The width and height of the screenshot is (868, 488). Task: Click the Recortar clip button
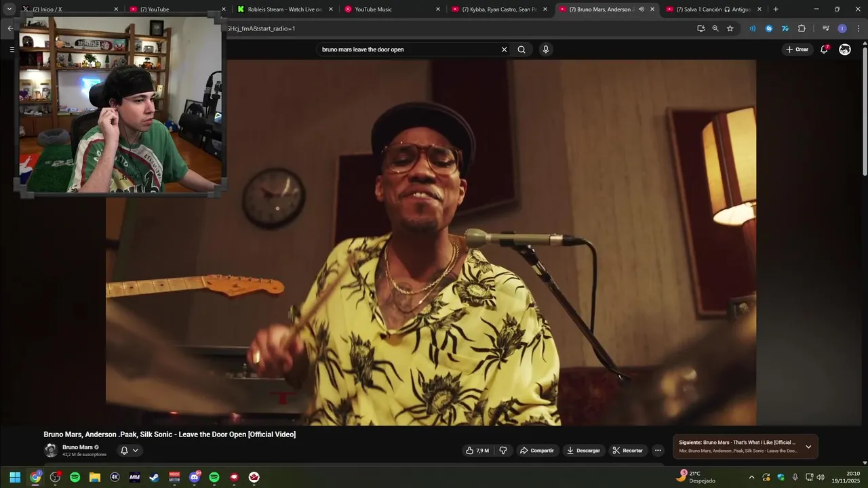[627, 450]
